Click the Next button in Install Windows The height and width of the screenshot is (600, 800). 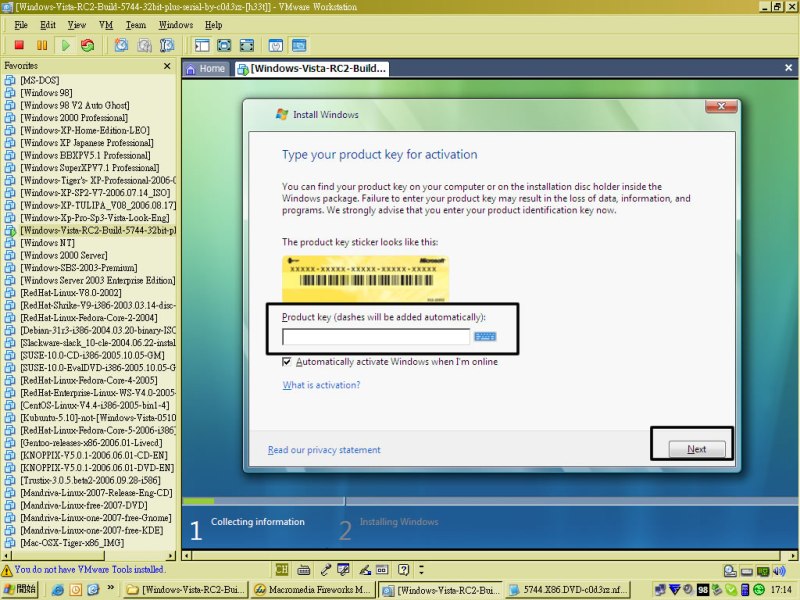coord(696,449)
